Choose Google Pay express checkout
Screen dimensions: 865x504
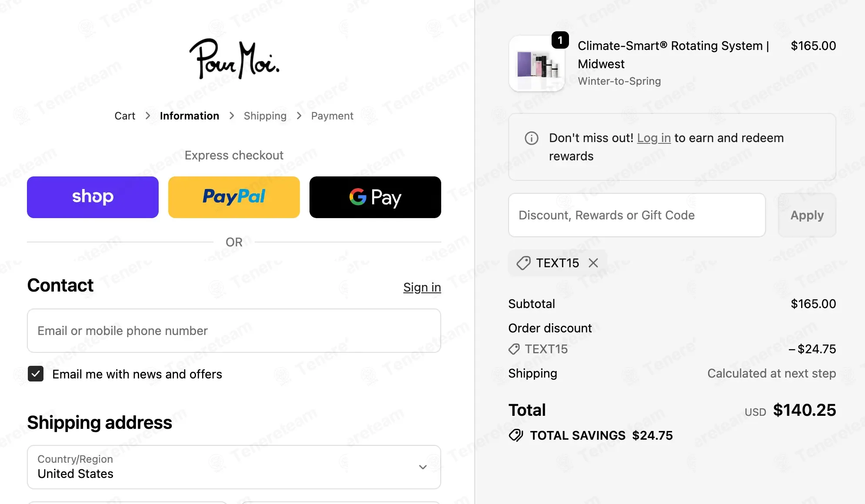click(x=375, y=197)
